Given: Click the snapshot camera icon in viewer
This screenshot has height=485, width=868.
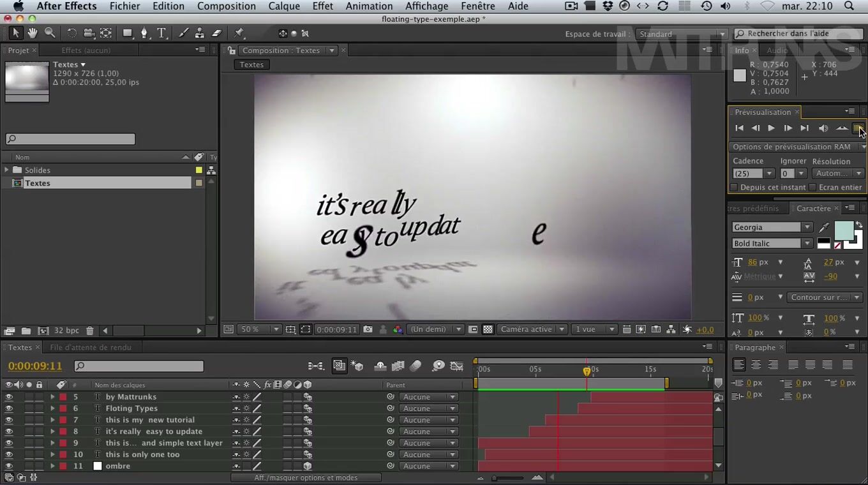Looking at the screenshot, I should coord(368,329).
